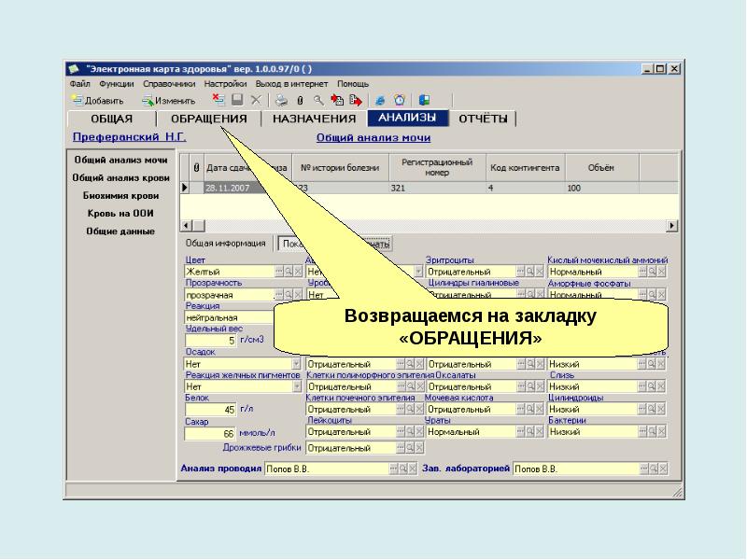Clear the Бактерии field with its X icon

[661, 432]
